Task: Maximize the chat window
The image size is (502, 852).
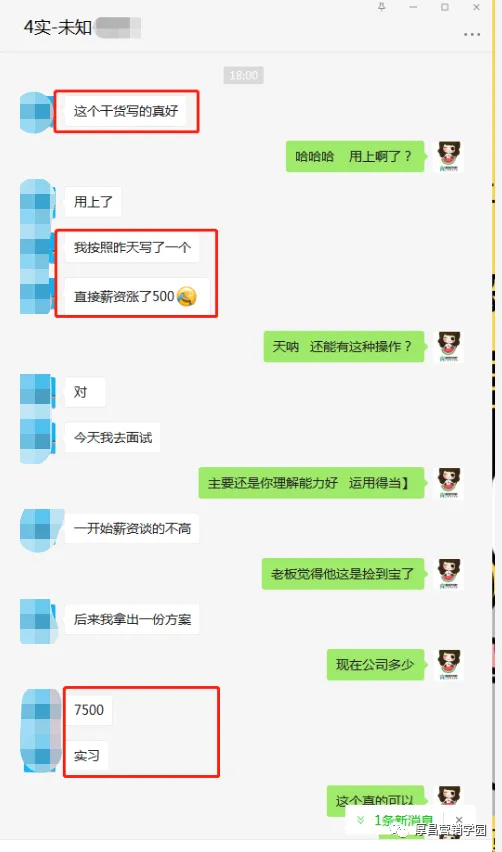Action: coord(444,7)
